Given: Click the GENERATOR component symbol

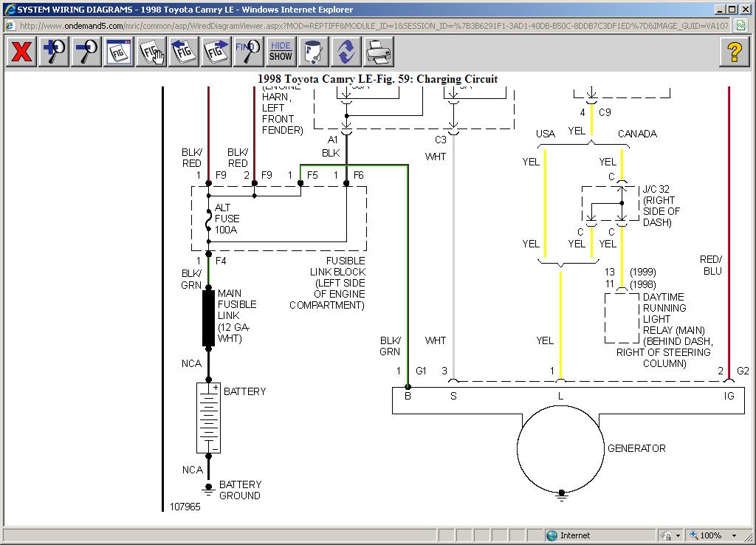Looking at the screenshot, I should click(560, 448).
